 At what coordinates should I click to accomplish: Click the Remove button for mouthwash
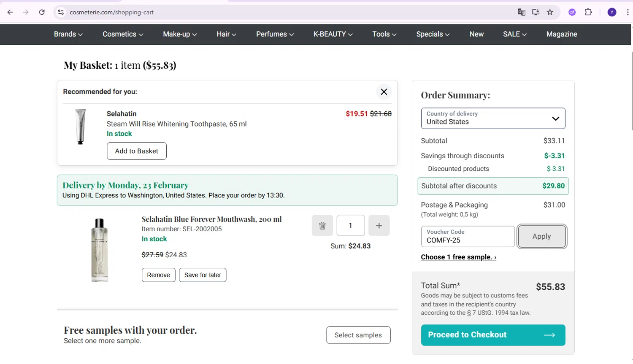(x=159, y=275)
